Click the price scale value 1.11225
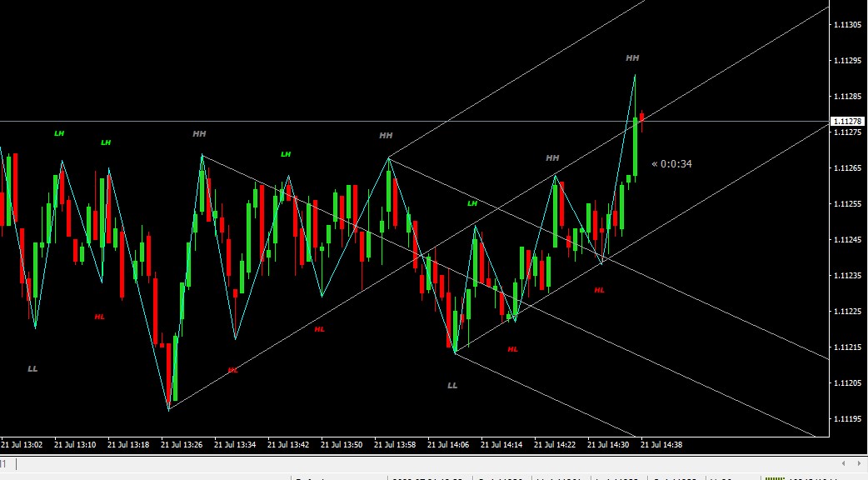The height and width of the screenshot is (480, 868). coord(847,311)
